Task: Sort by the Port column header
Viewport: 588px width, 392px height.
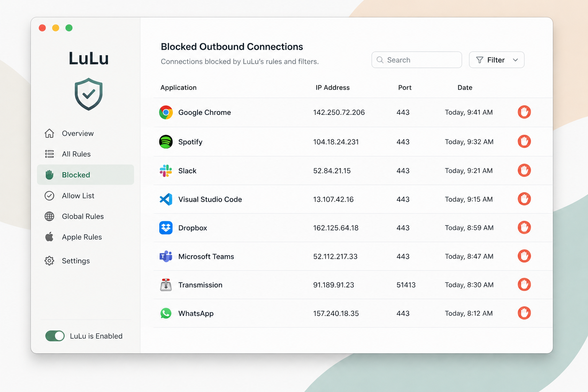Action: 405,88
